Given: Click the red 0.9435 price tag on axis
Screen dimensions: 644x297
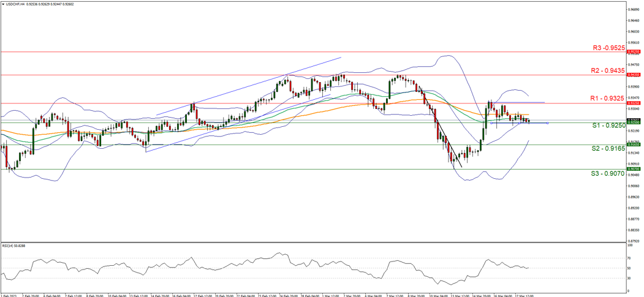Looking at the screenshot, I should 634,75.
